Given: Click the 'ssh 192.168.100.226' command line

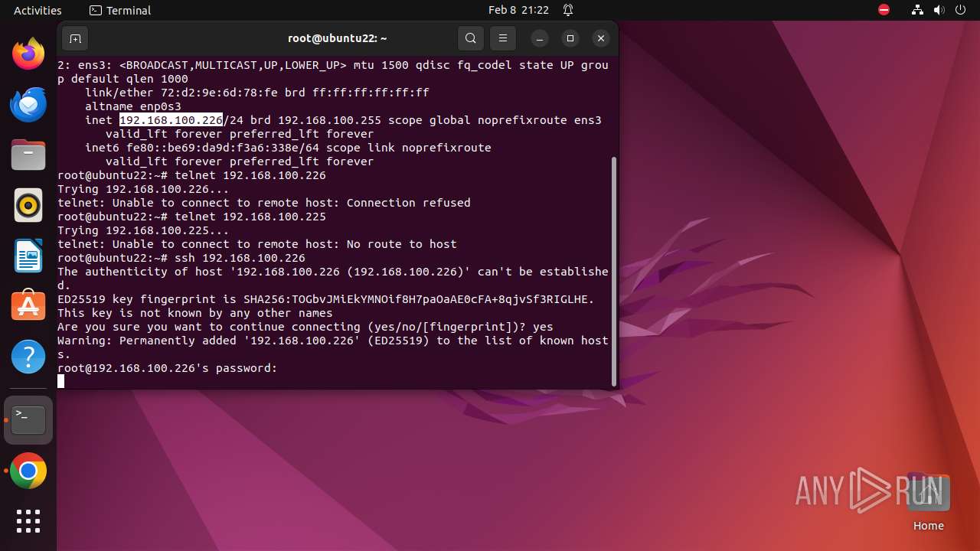Looking at the screenshot, I should click(181, 258).
